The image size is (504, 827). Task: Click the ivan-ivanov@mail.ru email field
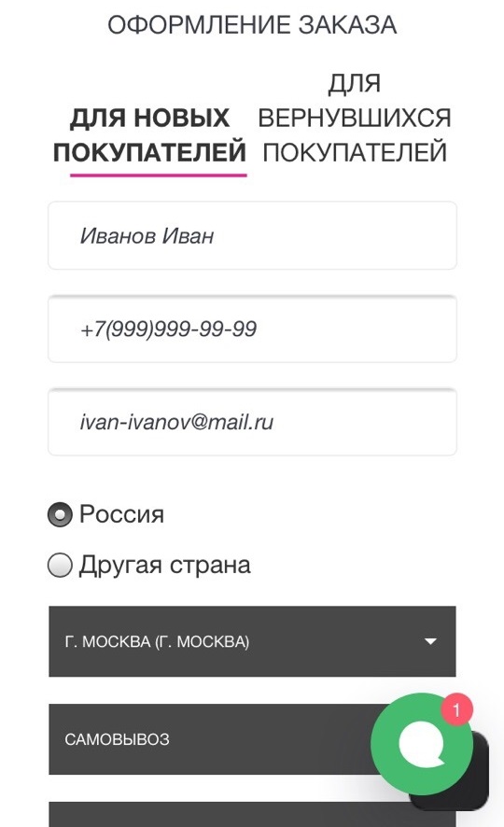252,422
